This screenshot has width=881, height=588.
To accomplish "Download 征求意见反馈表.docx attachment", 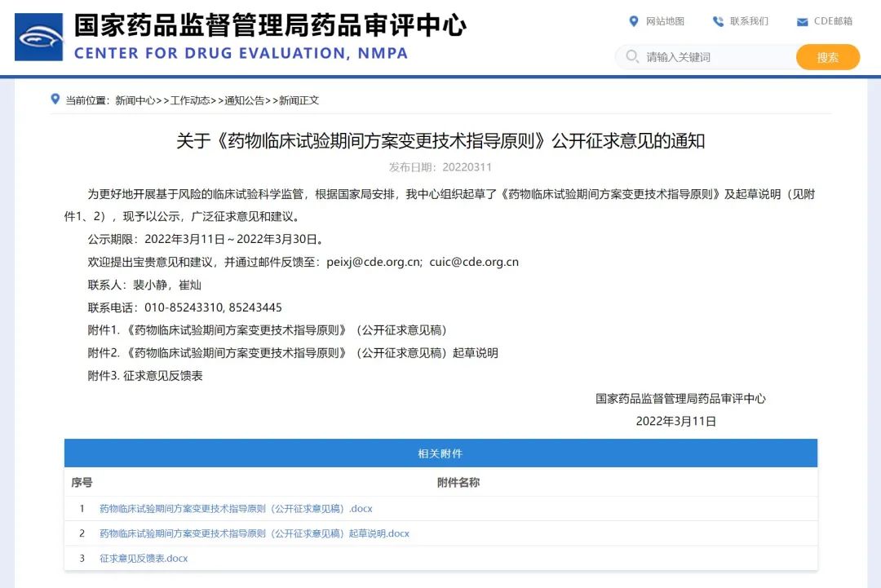I will click(144, 559).
